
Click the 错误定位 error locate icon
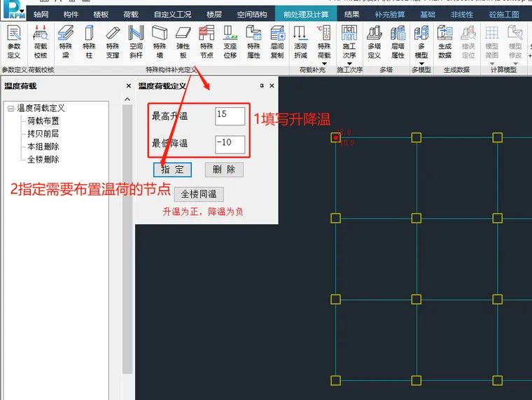468,42
